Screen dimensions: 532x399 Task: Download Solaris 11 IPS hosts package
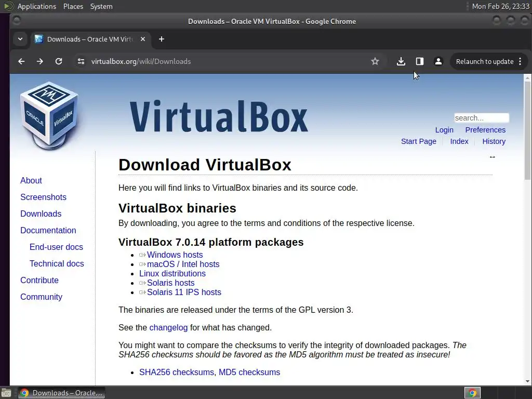[x=184, y=292]
